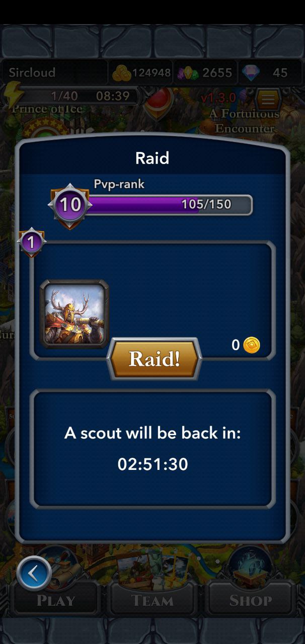This screenshot has height=644, width=305.
Task: Click the gold coins icon in top bar
Action: 121,73
